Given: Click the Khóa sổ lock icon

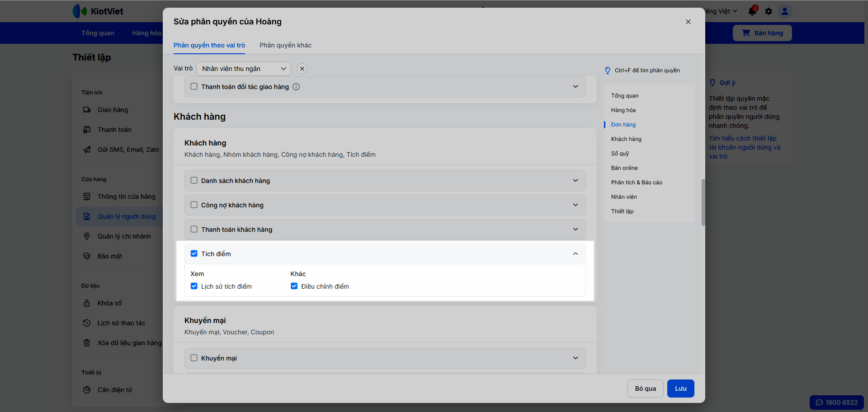Looking at the screenshot, I should tap(87, 303).
